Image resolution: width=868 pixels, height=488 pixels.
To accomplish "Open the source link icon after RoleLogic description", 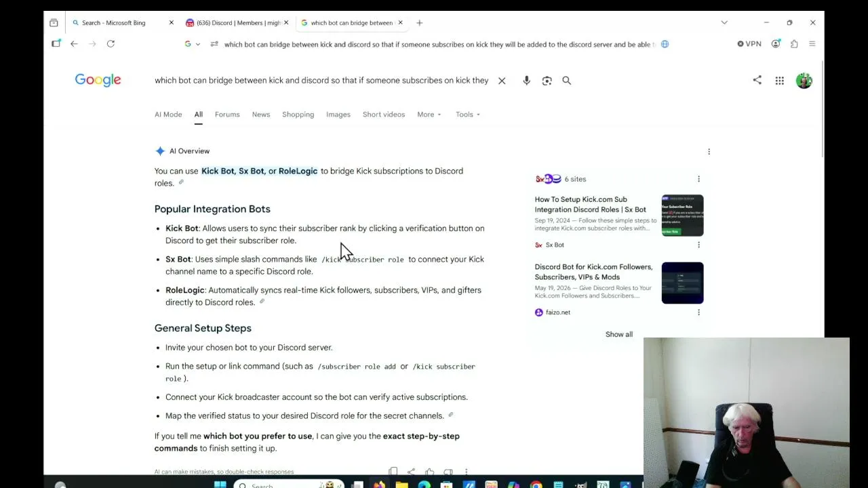I will (x=262, y=302).
